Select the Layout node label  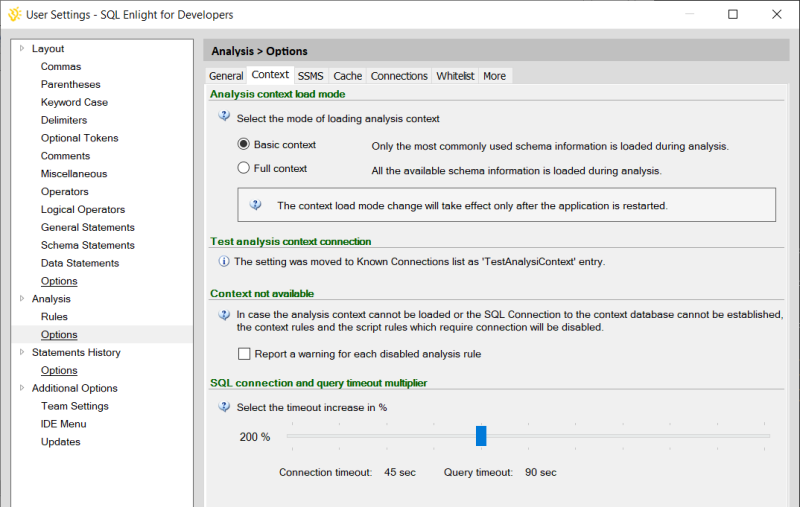pos(48,48)
